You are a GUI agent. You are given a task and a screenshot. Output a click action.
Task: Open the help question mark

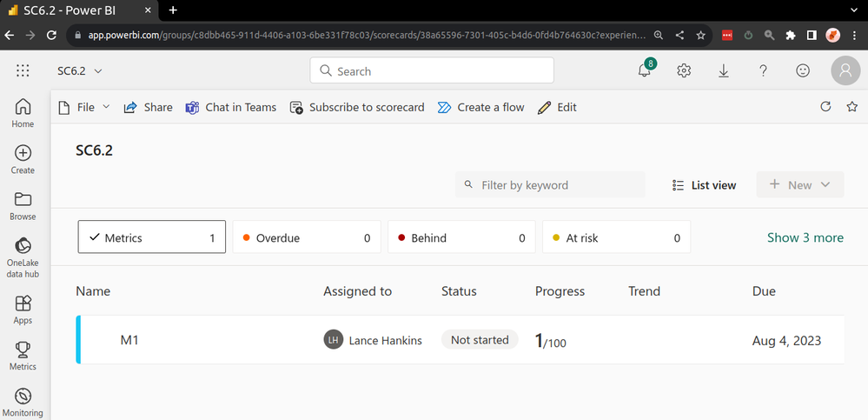pos(764,71)
